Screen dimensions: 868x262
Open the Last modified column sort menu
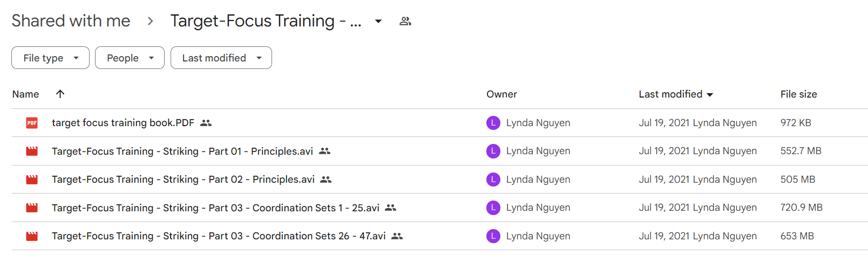(x=676, y=94)
